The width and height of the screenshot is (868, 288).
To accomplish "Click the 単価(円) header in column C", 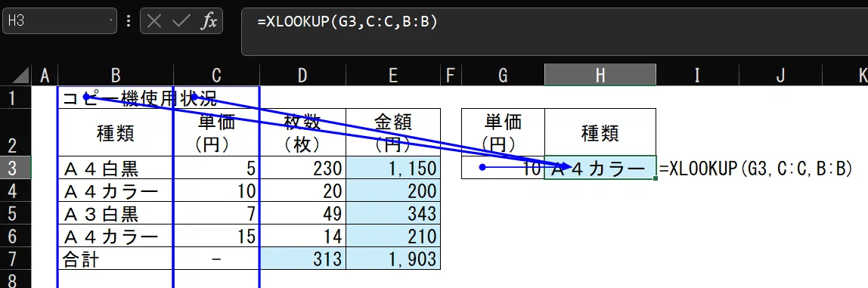I will click(216, 132).
